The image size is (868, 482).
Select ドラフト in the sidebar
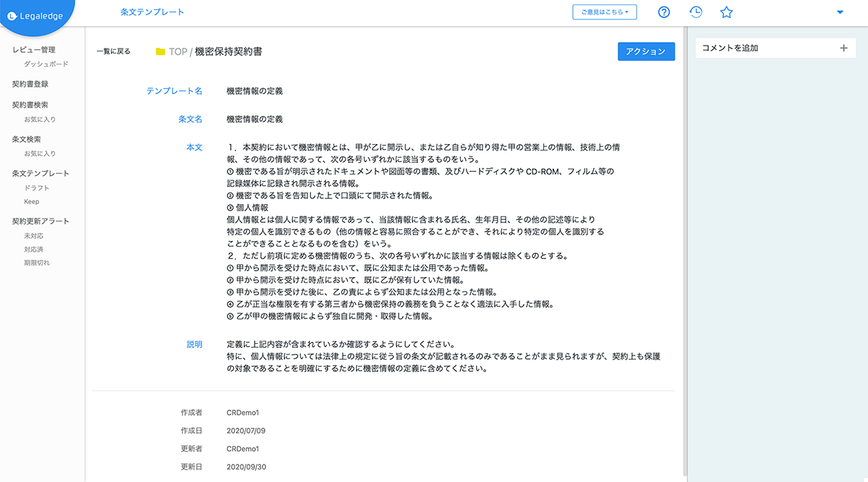[37, 188]
